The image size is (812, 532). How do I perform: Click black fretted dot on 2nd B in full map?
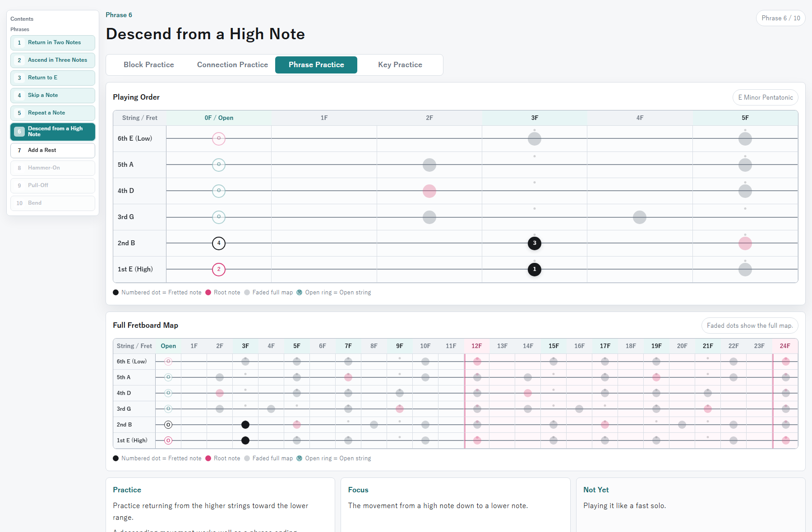tap(245, 425)
